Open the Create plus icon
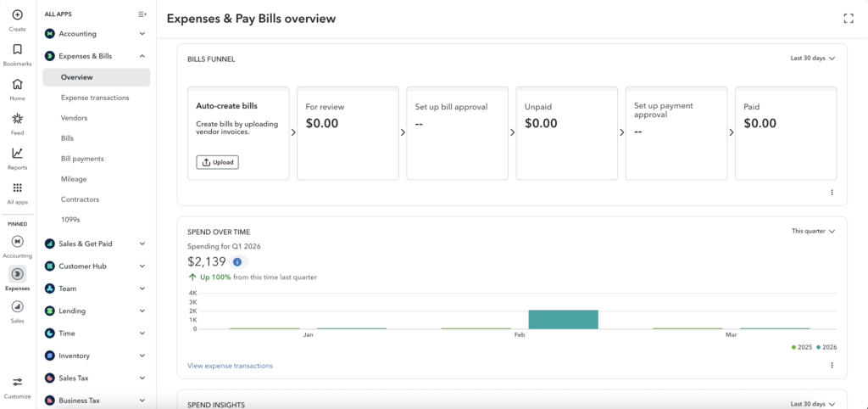This screenshot has width=868, height=409. (x=17, y=15)
